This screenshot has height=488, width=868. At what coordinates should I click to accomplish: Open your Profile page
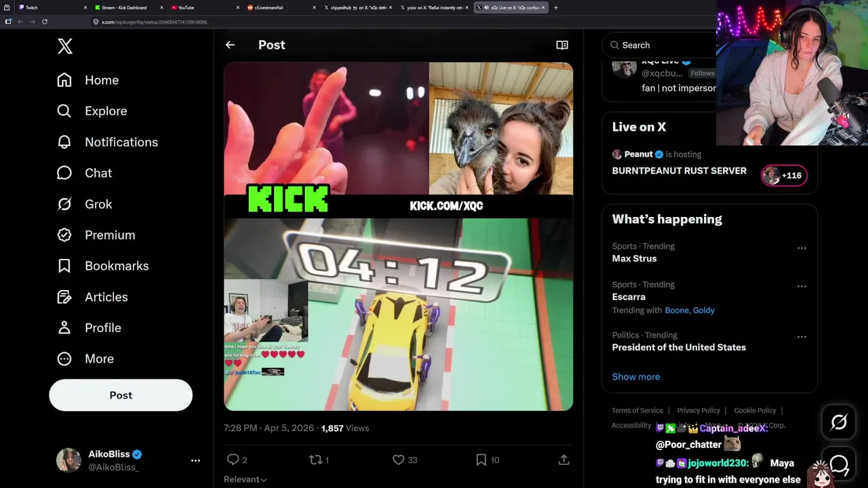coord(90,328)
